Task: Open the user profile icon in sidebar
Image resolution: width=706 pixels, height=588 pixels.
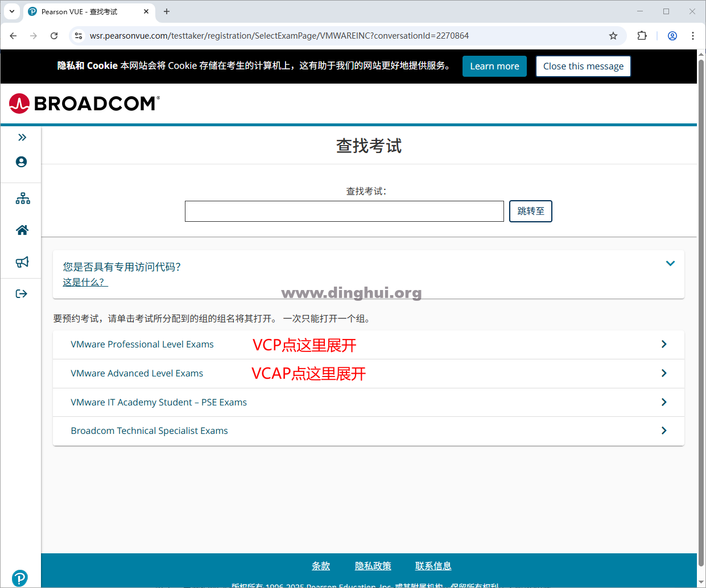Action: click(x=22, y=162)
